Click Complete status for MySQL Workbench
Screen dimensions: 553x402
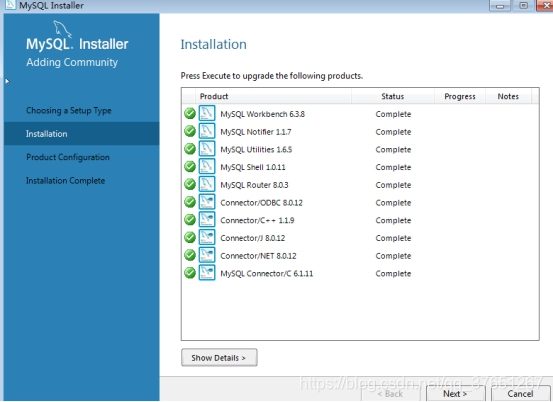(x=393, y=114)
